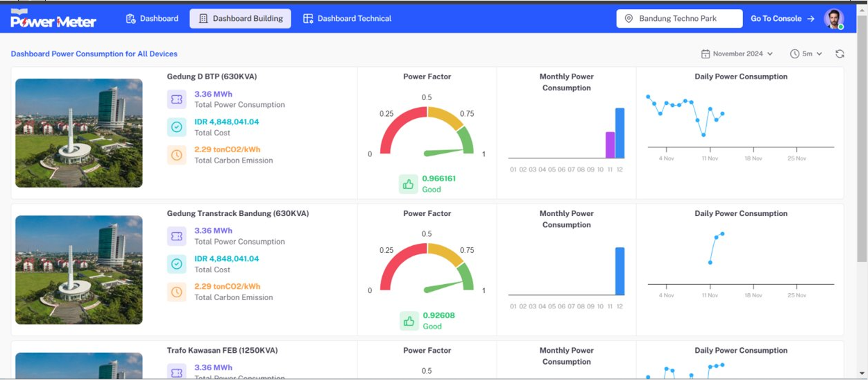The width and height of the screenshot is (868, 380).
Task: Click the purple month 11 bar in Gedung D BTP chart
Action: click(610, 145)
